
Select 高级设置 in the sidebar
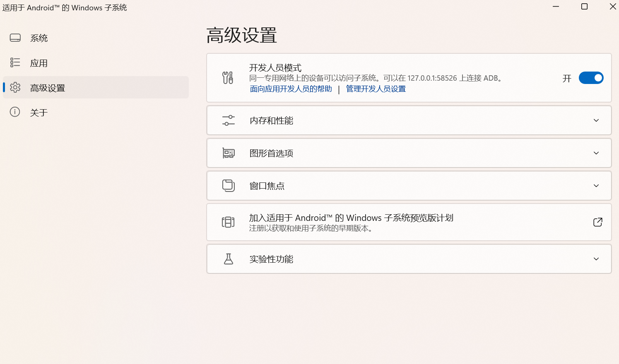[96, 87]
